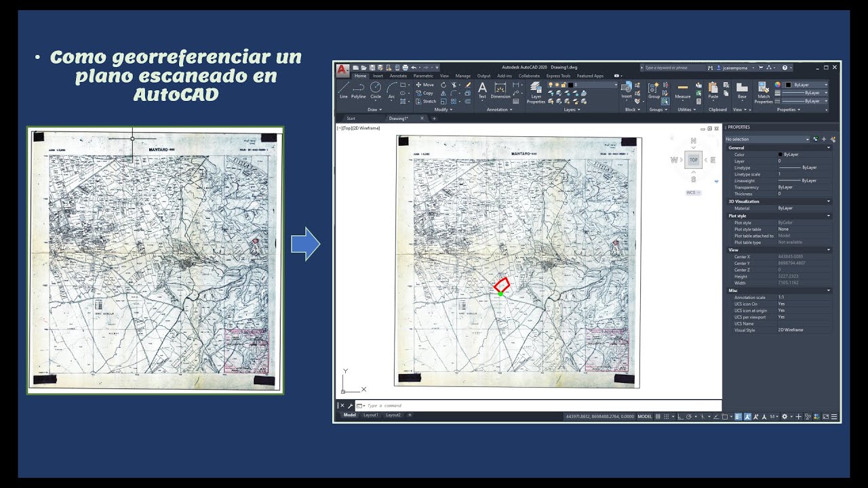Open the Start tab
This screenshot has width=868, height=488.
[x=351, y=118]
